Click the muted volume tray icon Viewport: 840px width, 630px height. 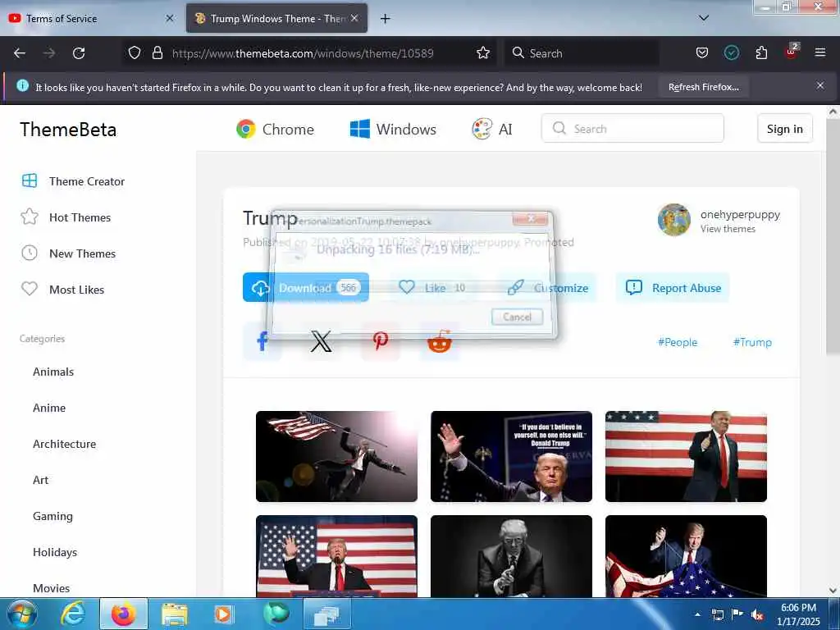click(x=756, y=614)
